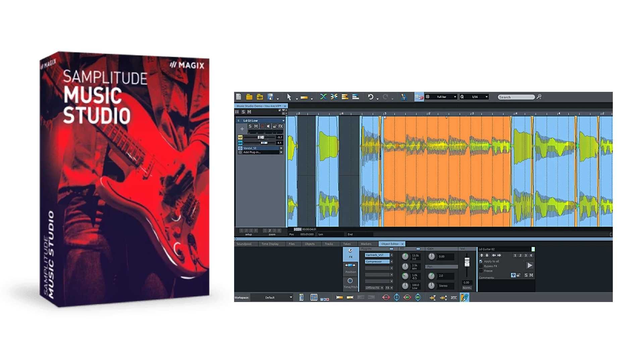Click the Save project icon
The image size is (644, 362).
coord(270,97)
